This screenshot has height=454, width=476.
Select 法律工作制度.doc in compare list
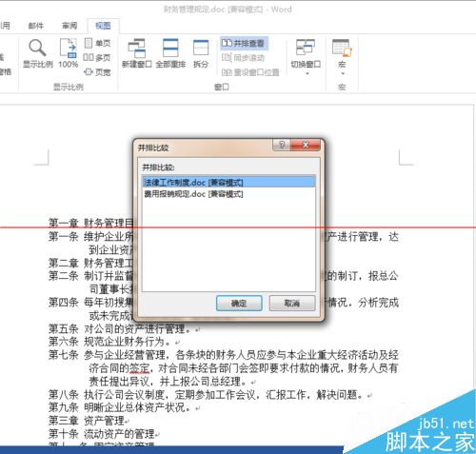coord(228,182)
